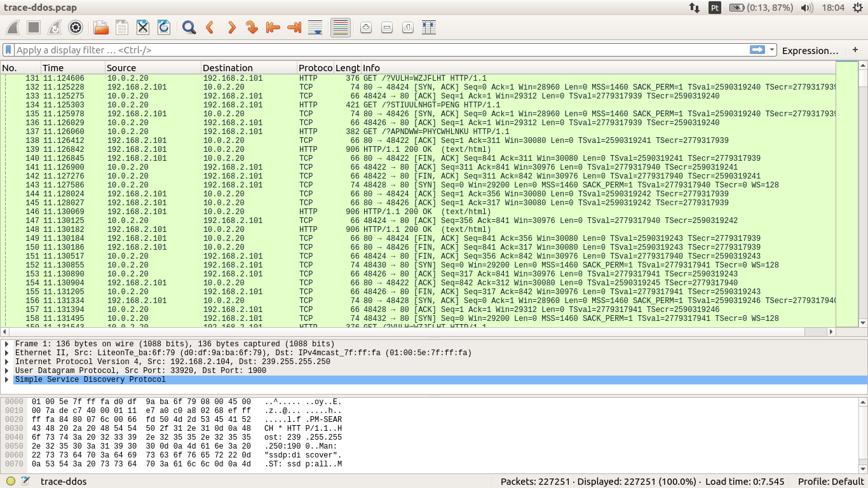Select packet 143 SYN to port 80

[418, 185]
